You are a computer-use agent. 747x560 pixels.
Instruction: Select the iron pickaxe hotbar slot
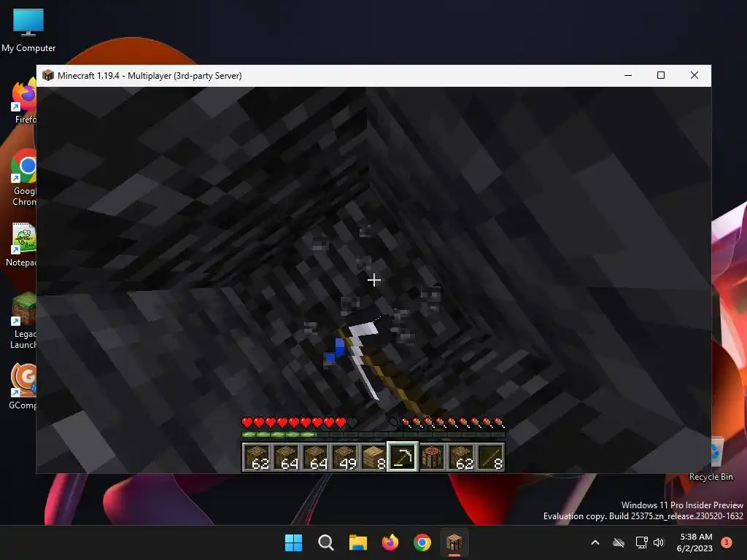tap(403, 456)
